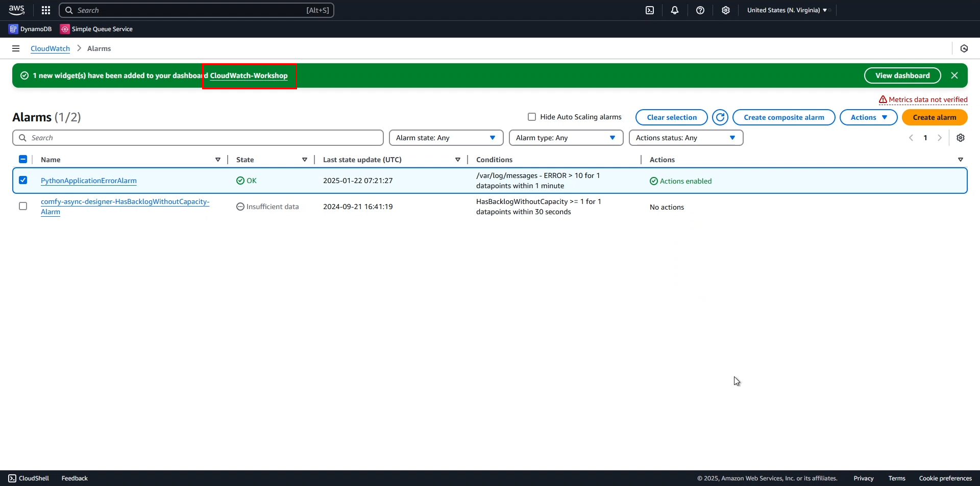Click the Actions enabled status
Viewport: 980px width, 486px height.
[x=680, y=181]
